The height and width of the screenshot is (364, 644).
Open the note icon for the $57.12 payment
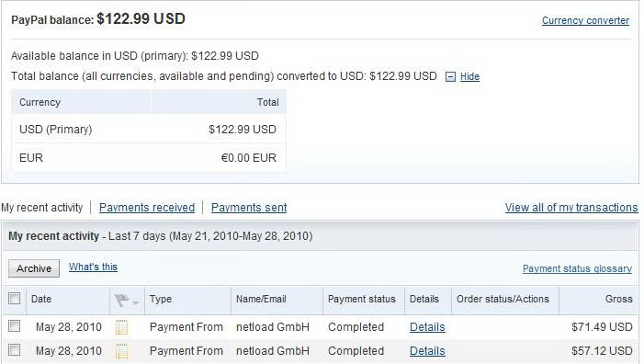(121, 351)
